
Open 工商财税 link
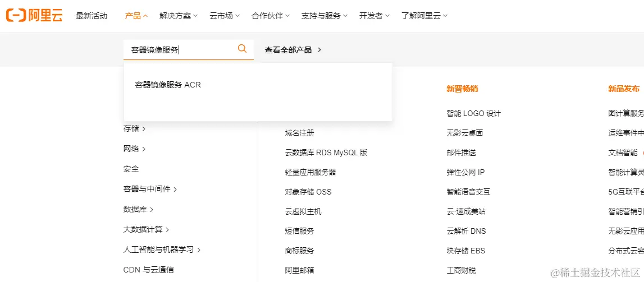tap(461, 271)
